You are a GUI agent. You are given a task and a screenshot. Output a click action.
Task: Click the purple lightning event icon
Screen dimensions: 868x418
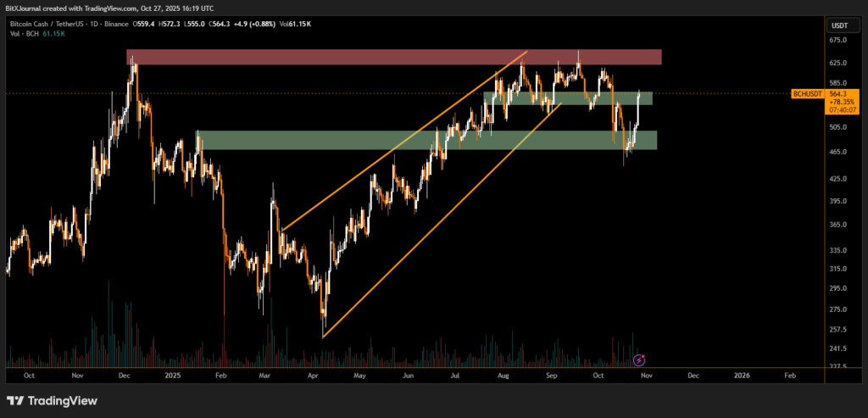pyautogui.click(x=641, y=359)
